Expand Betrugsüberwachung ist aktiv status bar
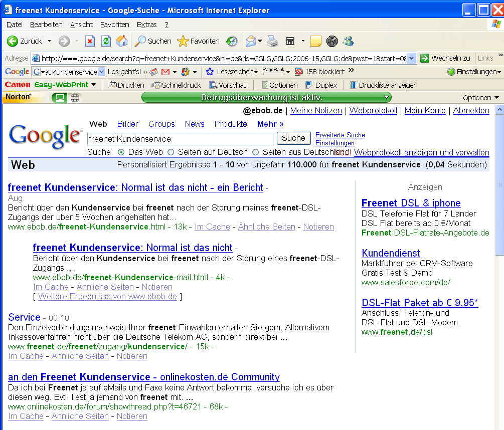Image resolution: width=504 pixels, height=430 pixels. 386,97
